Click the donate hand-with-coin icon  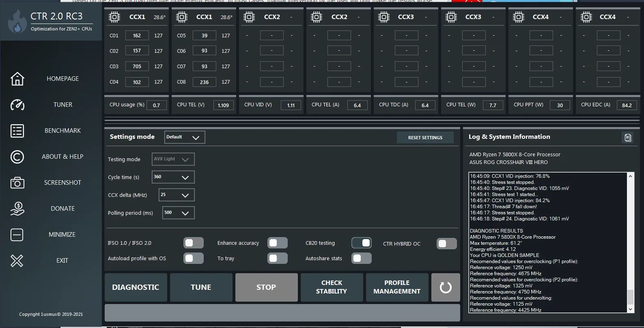tap(17, 209)
